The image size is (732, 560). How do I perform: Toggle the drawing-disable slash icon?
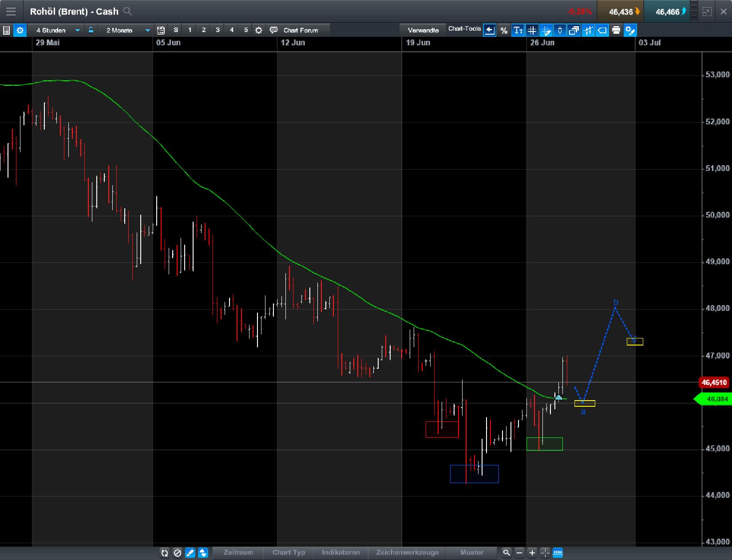point(178,553)
